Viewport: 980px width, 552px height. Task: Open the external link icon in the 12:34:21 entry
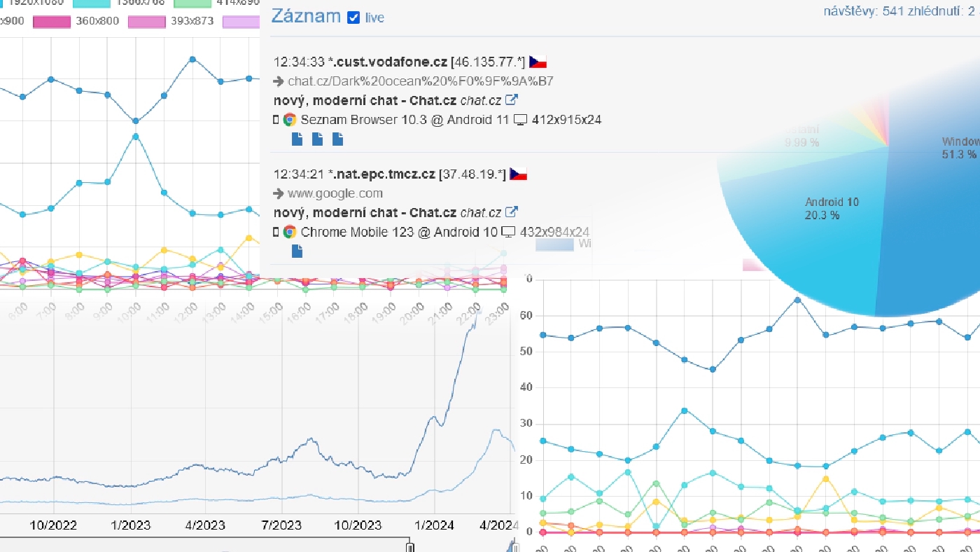tap(512, 212)
